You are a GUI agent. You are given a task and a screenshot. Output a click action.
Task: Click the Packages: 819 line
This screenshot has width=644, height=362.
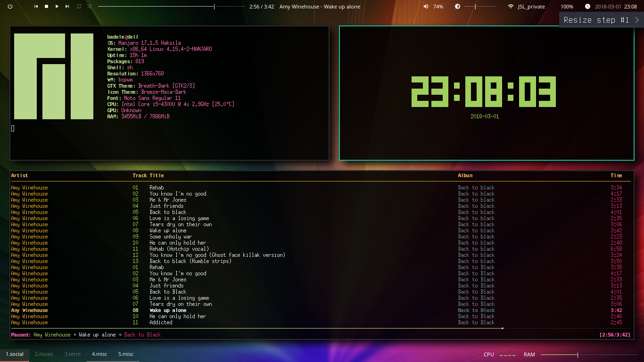pyautogui.click(x=125, y=61)
